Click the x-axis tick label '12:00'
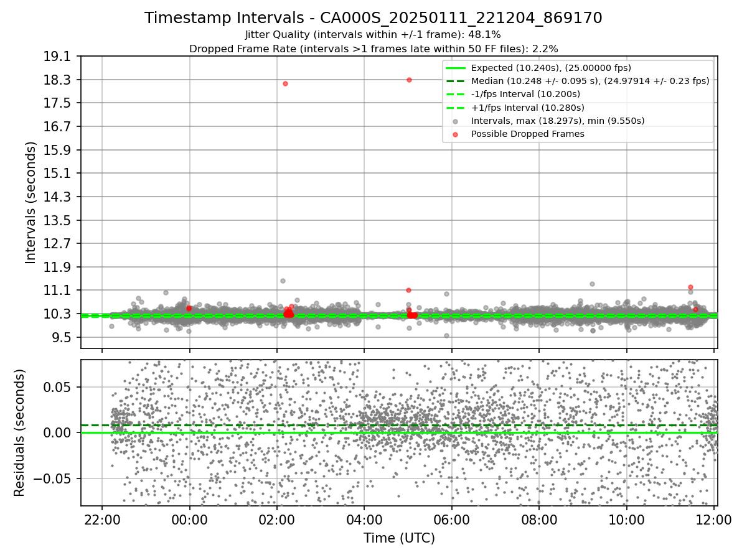This screenshot has height=560, width=747. (x=713, y=520)
